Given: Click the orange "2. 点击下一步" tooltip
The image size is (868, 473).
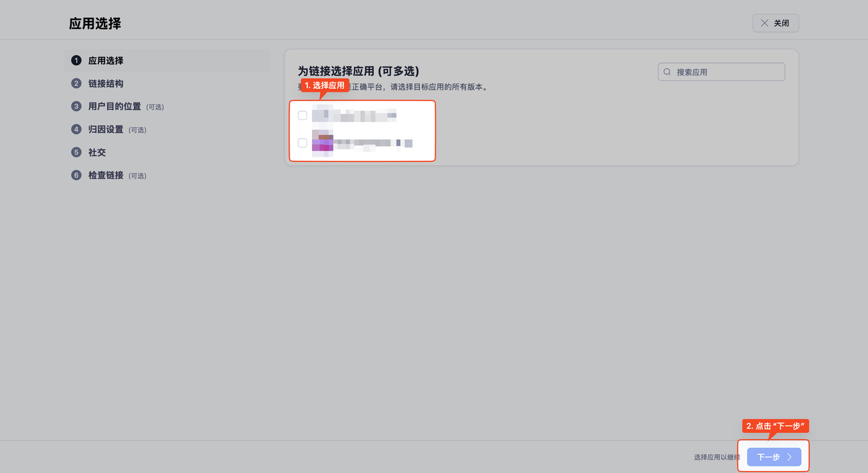Looking at the screenshot, I should 776,426.
